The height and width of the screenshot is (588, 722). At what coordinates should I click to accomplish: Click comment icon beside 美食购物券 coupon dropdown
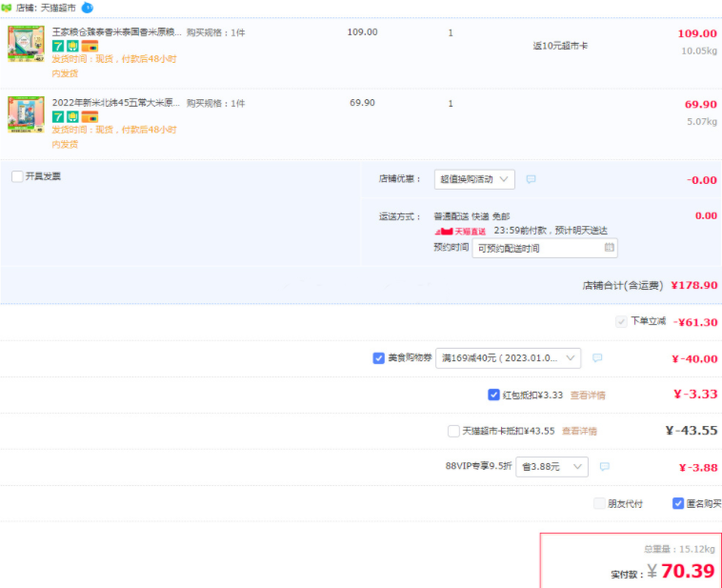click(x=597, y=358)
